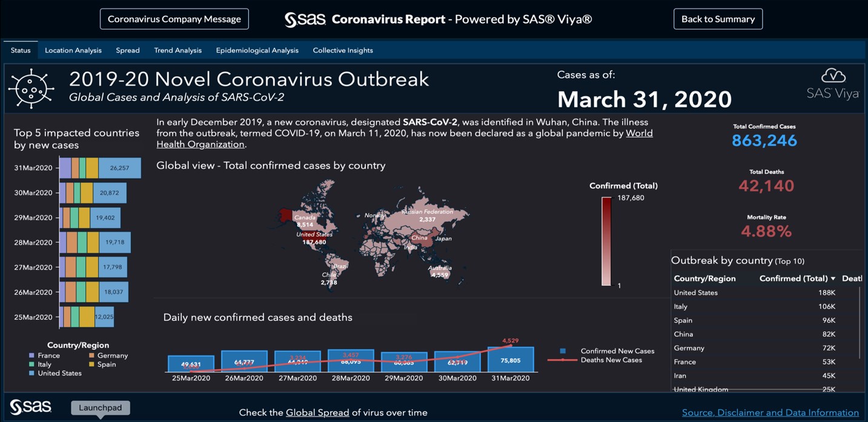The height and width of the screenshot is (422, 868).
Task: Click the 4,529 deaths line point
Action: point(511,345)
